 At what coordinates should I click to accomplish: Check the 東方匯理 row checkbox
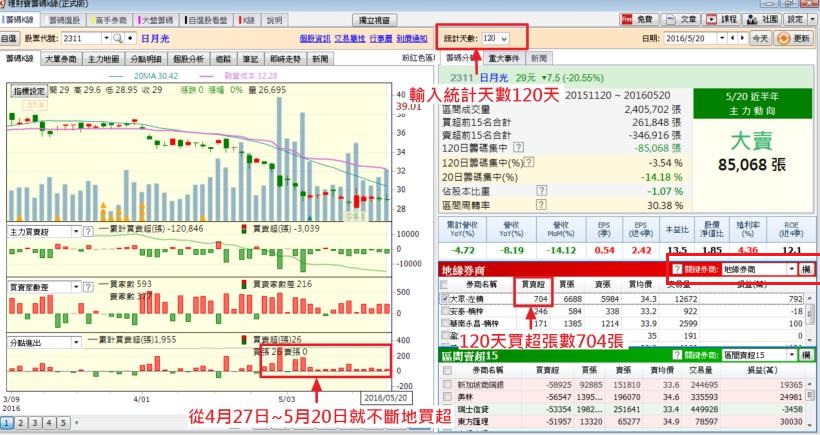pyautogui.click(x=447, y=421)
